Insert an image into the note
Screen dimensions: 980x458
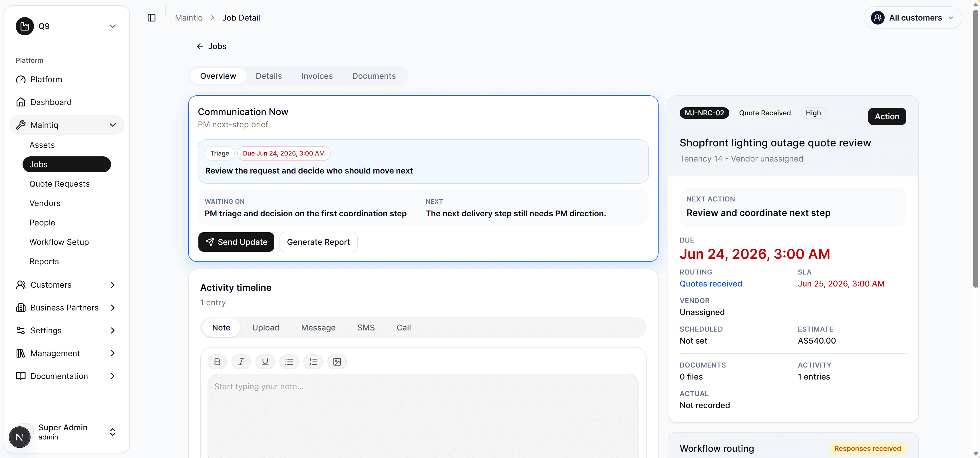[337, 362]
